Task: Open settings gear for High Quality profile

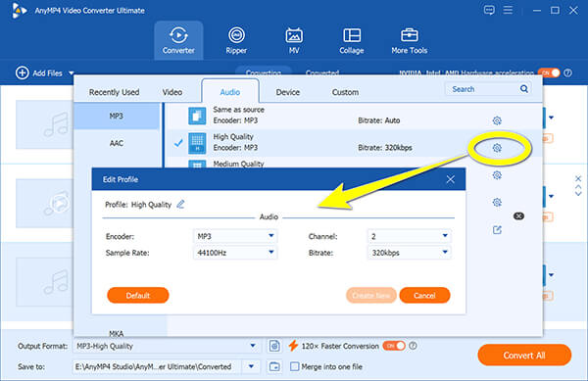Action: [x=497, y=148]
